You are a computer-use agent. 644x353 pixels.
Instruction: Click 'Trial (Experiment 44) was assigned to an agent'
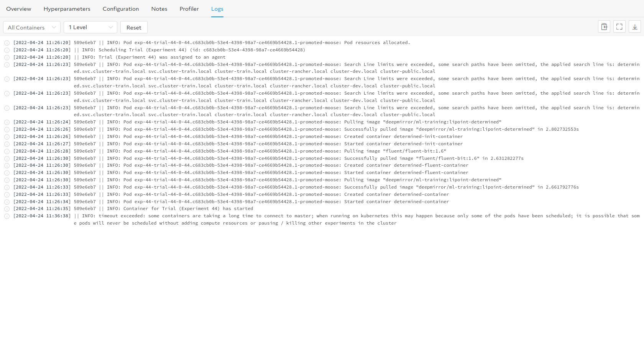[162, 57]
